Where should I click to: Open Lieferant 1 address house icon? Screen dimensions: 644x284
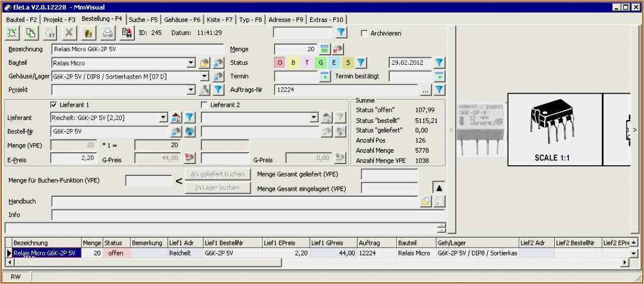click(x=176, y=118)
